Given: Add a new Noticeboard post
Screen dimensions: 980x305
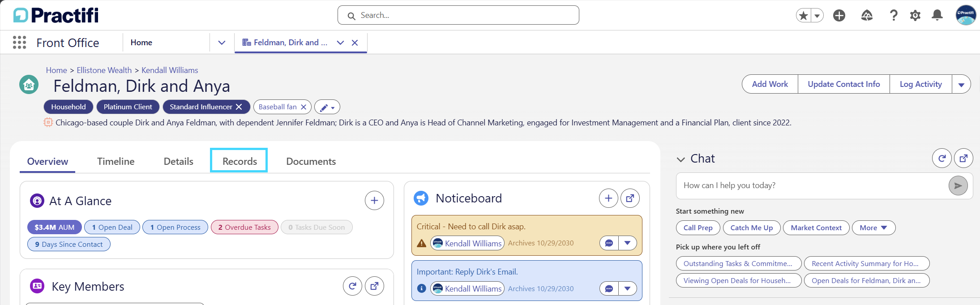Looking at the screenshot, I should 608,198.
